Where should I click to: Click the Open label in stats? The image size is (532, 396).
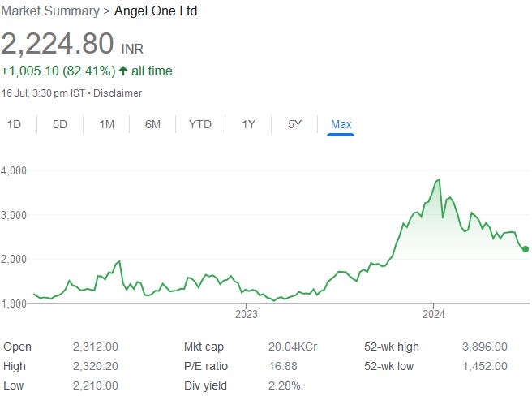(x=17, y=346)
